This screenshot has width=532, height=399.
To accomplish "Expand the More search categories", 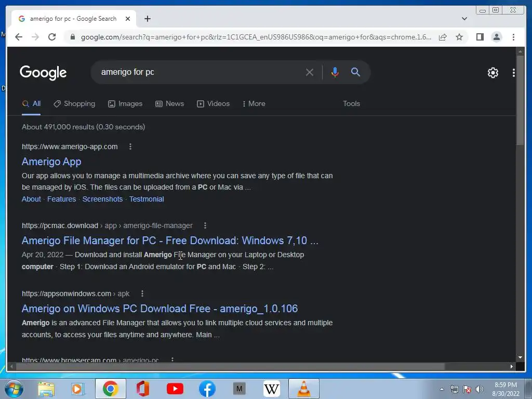I will (254, 104).
